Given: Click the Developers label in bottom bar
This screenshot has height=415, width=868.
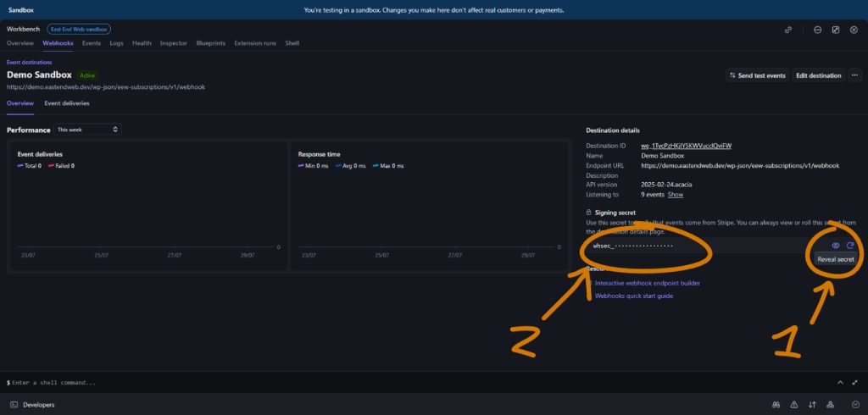Looking at the screenshot, I should pyautogui.click(x=39, y=405).
